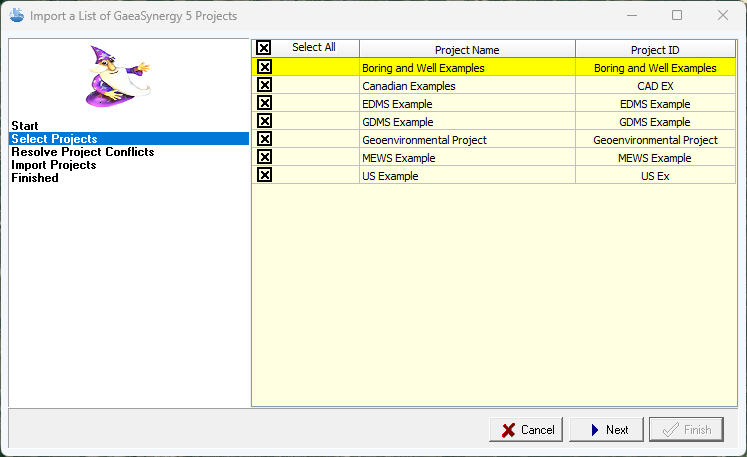Uncheck the Canadian Examples checkbox
This screenshot has height=457, width=747.
coord(264,85)
